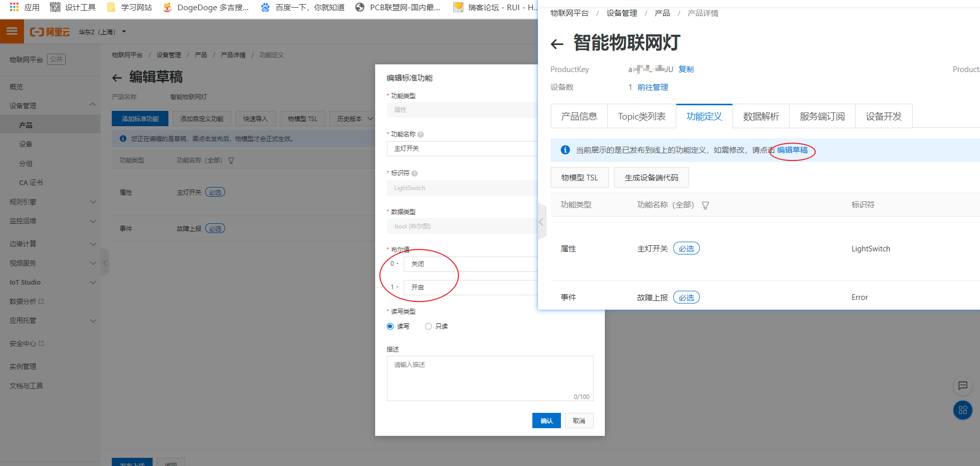Select the 读写 radio option
This screenshot has height=466, width=980.
[389, 326]
